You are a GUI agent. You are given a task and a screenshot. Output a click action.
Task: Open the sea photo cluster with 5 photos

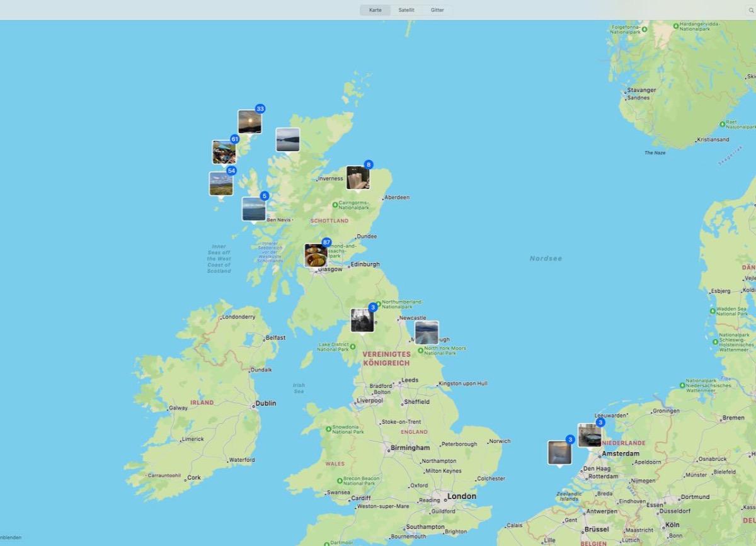tap(254, 208)
